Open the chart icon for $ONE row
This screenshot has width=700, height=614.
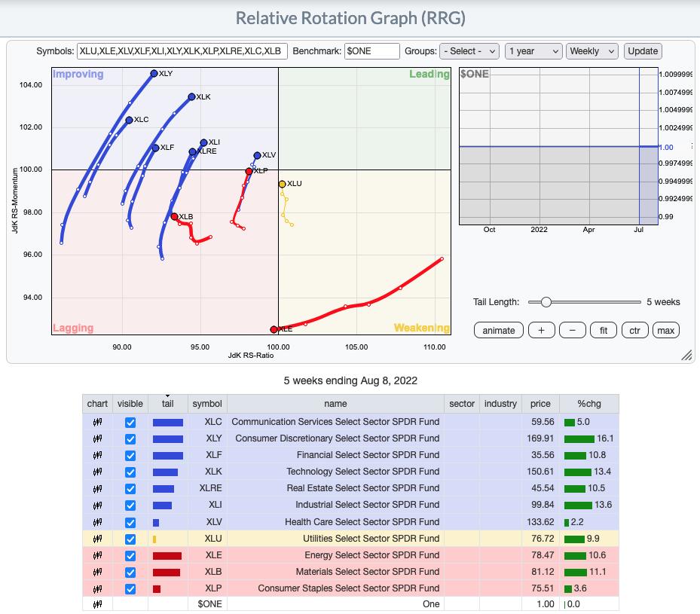pyautogui.click(x=97, y=604)
